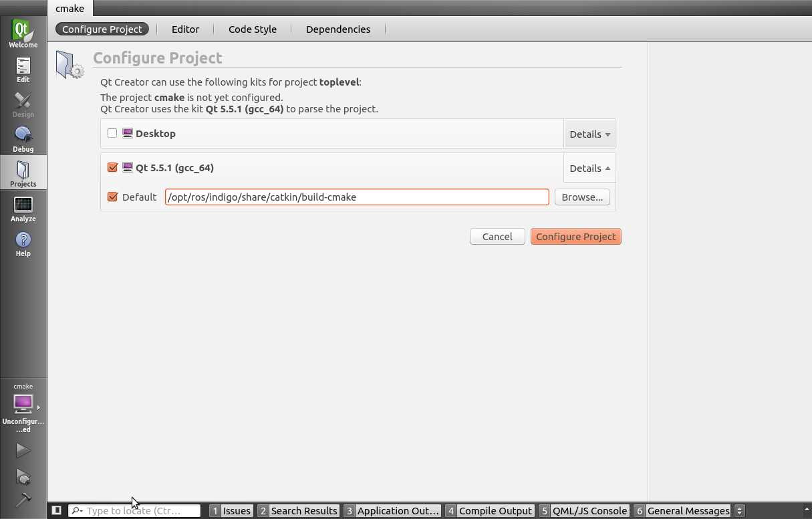
Task: Click the Cancel button
Action: pyautogui.click(x=497, y=236)
